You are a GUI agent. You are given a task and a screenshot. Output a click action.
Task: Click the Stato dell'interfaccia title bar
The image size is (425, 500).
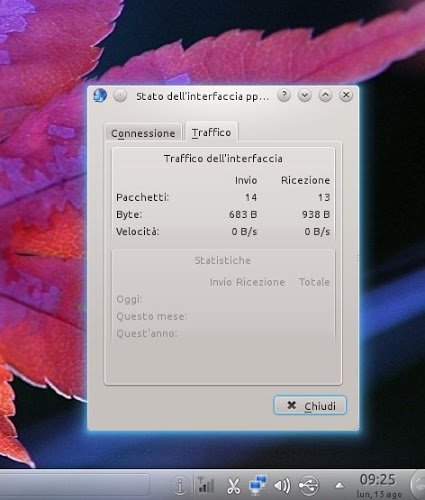point(202,96)
